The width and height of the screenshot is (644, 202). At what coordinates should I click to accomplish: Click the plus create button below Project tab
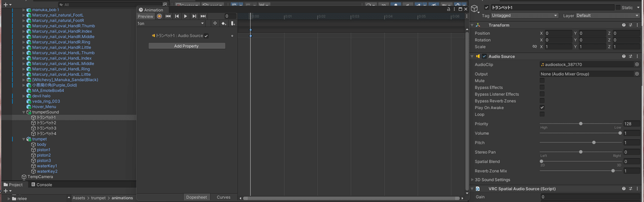6,191
